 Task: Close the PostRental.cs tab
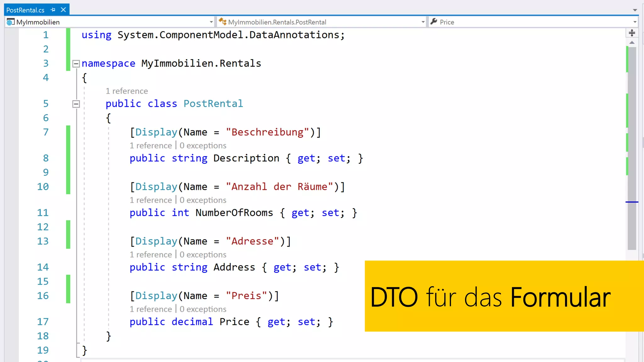click(x=64, y=10)
